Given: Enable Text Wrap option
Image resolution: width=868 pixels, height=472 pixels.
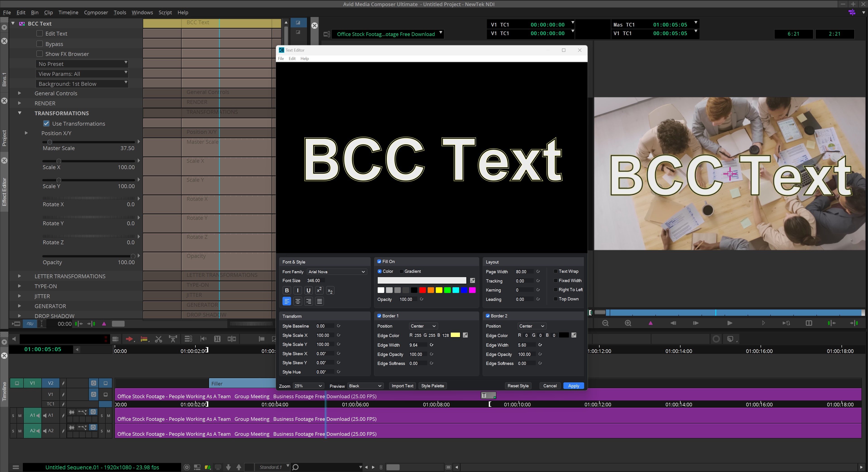Looking at the screenshot, I should click(x=556, y=271).
